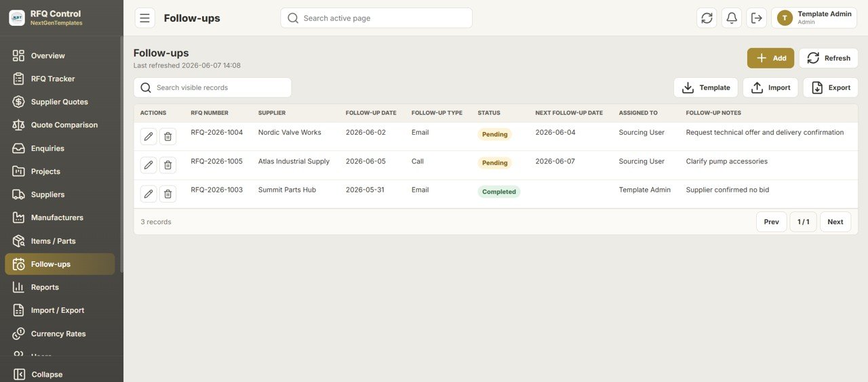
Task: Edit the RFQ-2026-1003 follow-up row
Action: [149, 194]
